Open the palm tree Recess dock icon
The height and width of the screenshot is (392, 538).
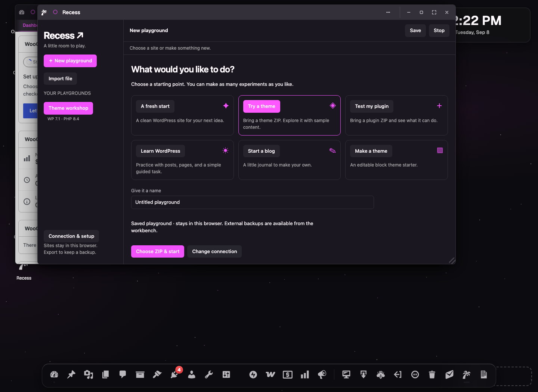[x=467, y=374]
